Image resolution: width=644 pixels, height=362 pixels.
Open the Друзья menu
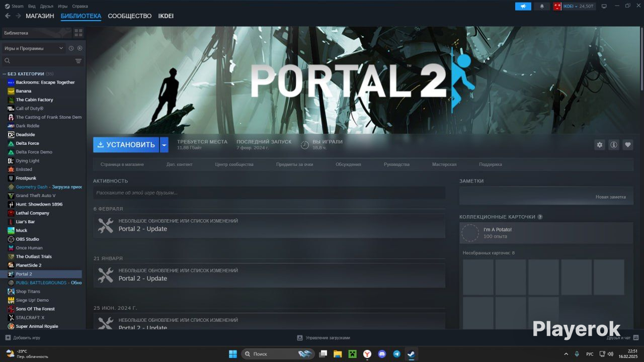coord(47,6)
